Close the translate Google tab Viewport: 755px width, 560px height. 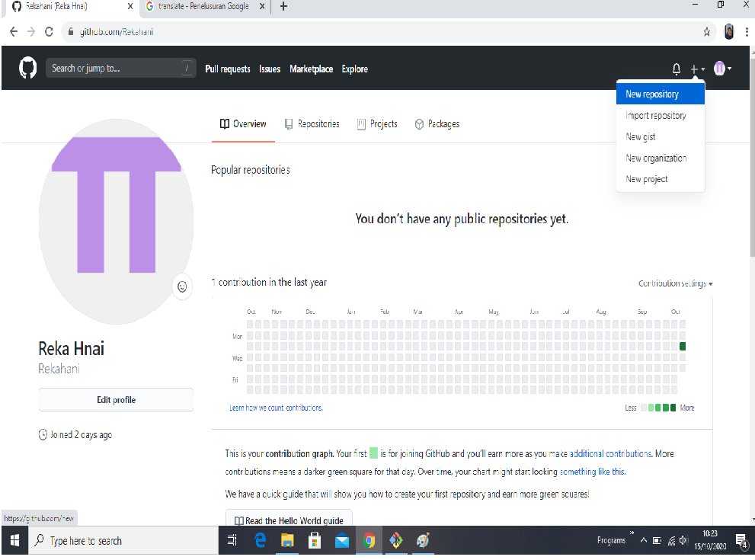(x=261, y=6)
